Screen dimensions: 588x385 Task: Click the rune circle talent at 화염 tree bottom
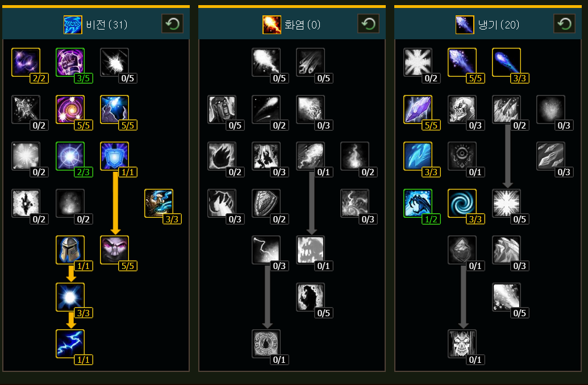tap(266, 343)
